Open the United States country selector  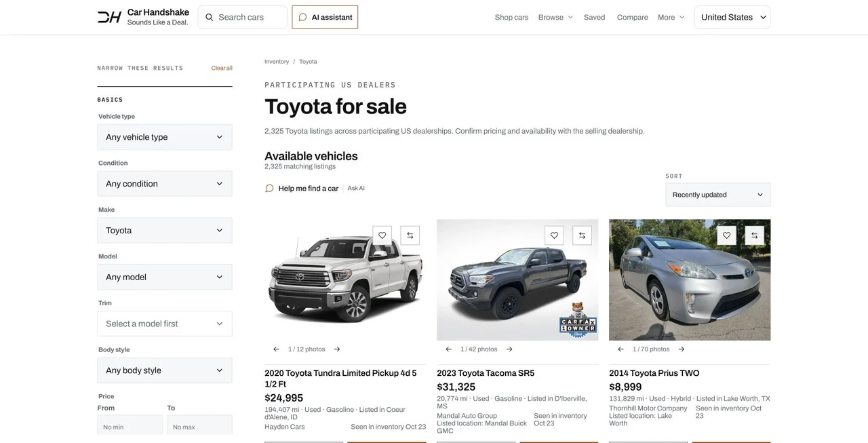[x=732, y=17]
